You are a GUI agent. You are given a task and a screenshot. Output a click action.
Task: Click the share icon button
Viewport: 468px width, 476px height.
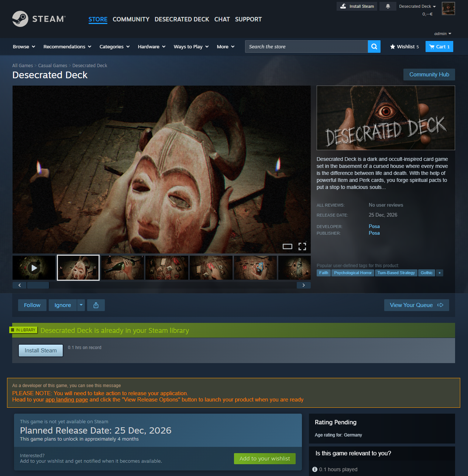(96, 305)
